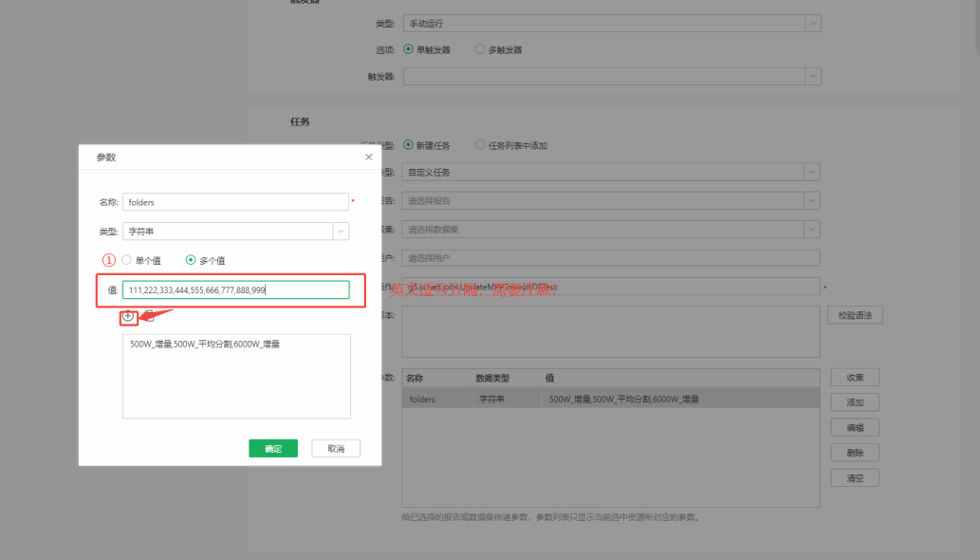Select the 多个值 radio option
The width and height of the screenshot is (980, 560).
191,259
